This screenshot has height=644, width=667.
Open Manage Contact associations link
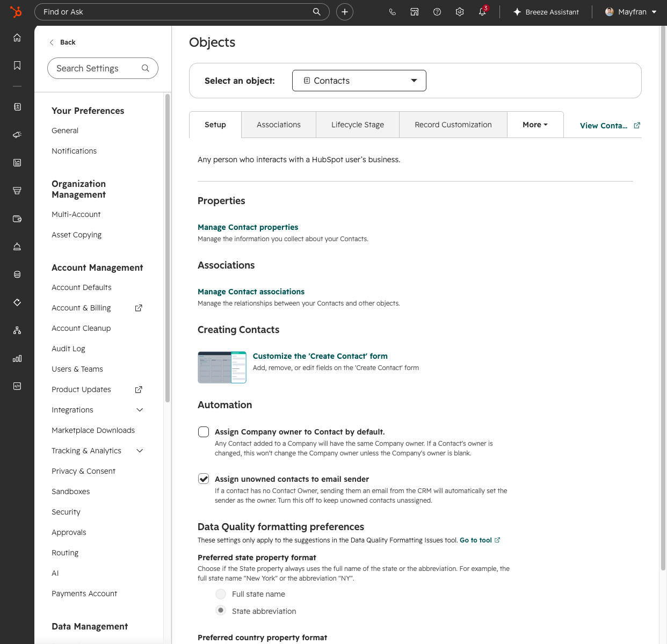pyautogui.click(x=251, y=292)
